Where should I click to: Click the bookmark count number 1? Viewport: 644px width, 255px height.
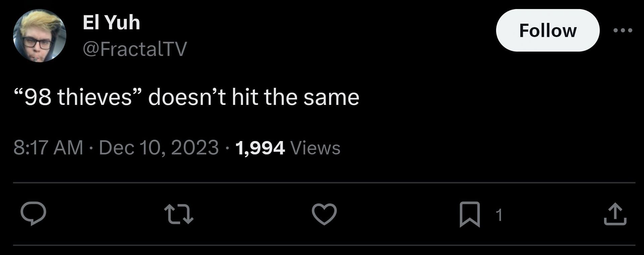click(x=499, y=215)
